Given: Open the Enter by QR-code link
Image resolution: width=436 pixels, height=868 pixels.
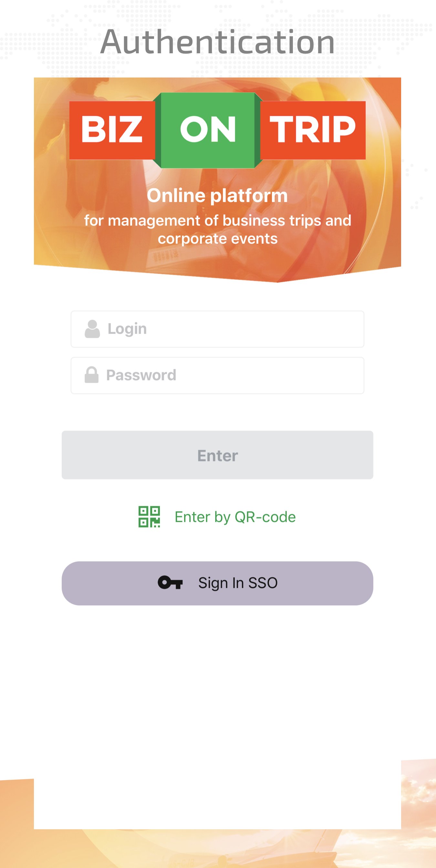Looking at the screenshot, I should tap(235, 517).
